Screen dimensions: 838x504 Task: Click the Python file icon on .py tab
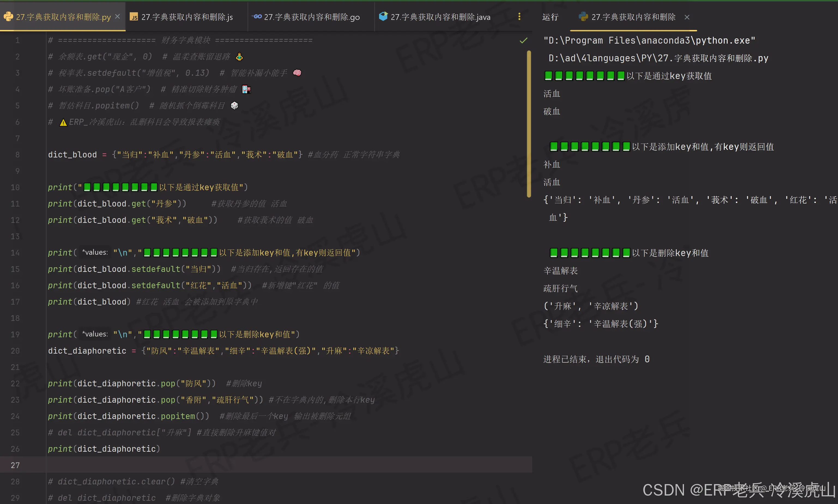click(8, 17)
